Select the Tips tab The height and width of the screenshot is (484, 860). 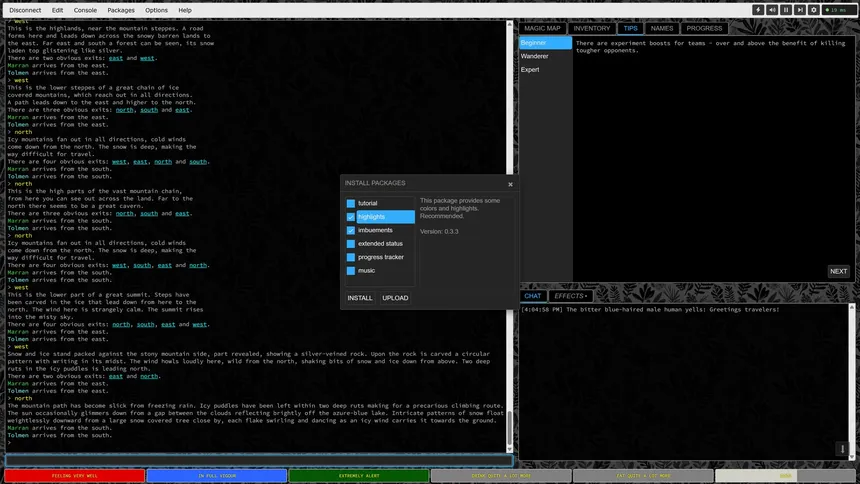630,29
